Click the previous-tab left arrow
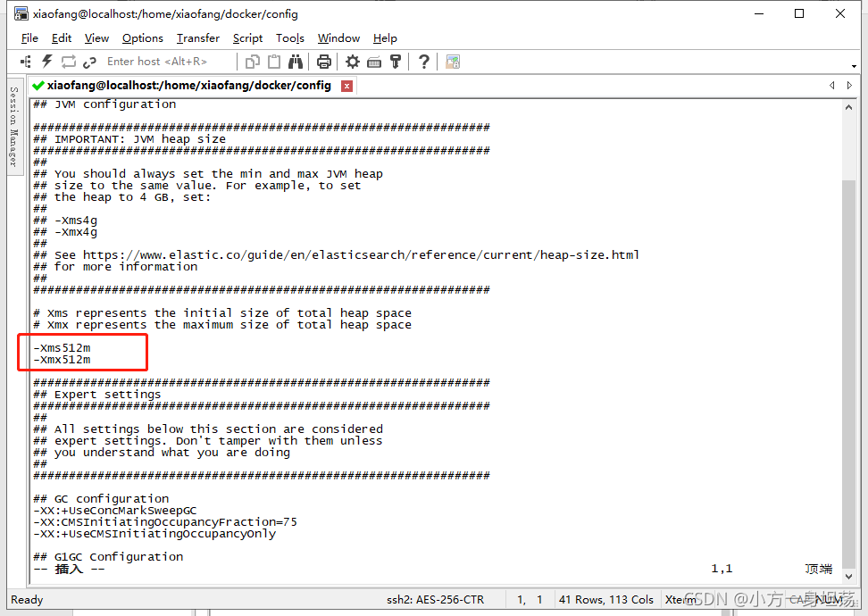The height and width of the screenshot is (616, 868). tap(832, 85)
